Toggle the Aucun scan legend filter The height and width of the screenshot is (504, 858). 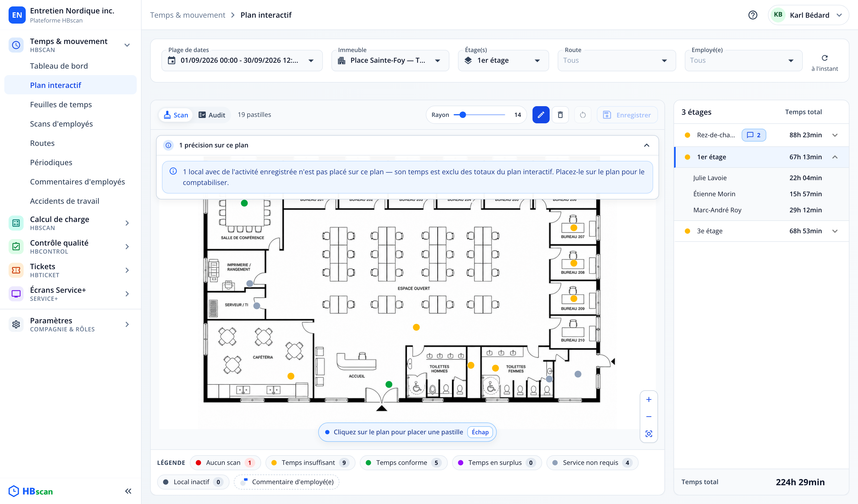225,462
